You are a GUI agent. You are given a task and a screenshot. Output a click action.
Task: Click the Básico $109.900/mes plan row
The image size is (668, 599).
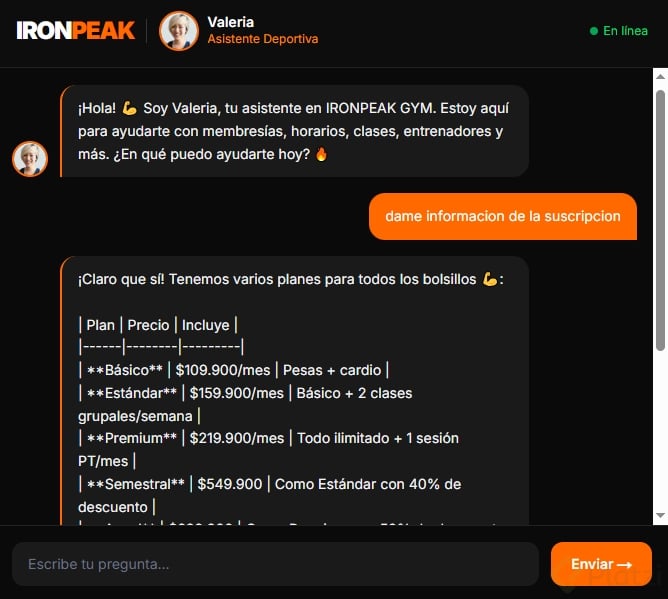pyautogui.click(x=233, y=370)
